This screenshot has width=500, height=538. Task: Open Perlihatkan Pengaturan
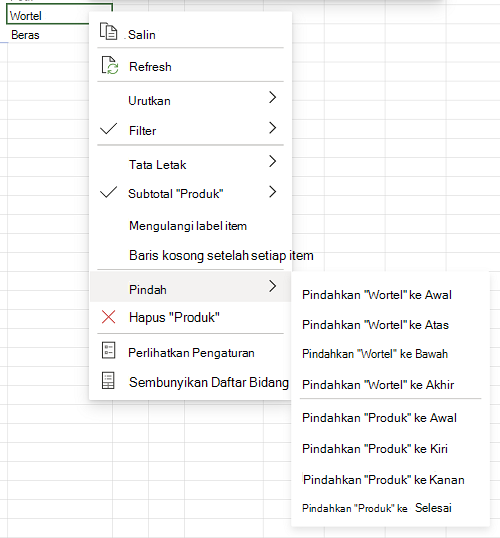[x=190, y=352]
